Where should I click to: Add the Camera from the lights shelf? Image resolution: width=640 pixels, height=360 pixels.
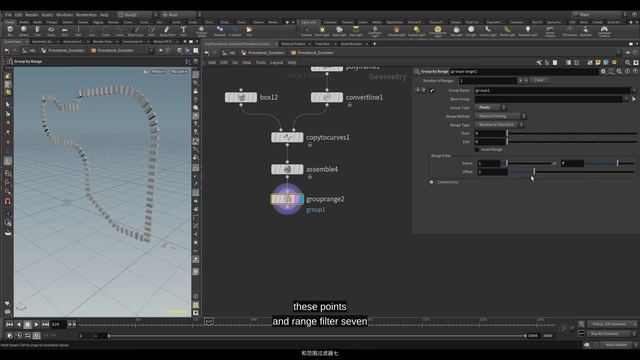tap(307, 31)
